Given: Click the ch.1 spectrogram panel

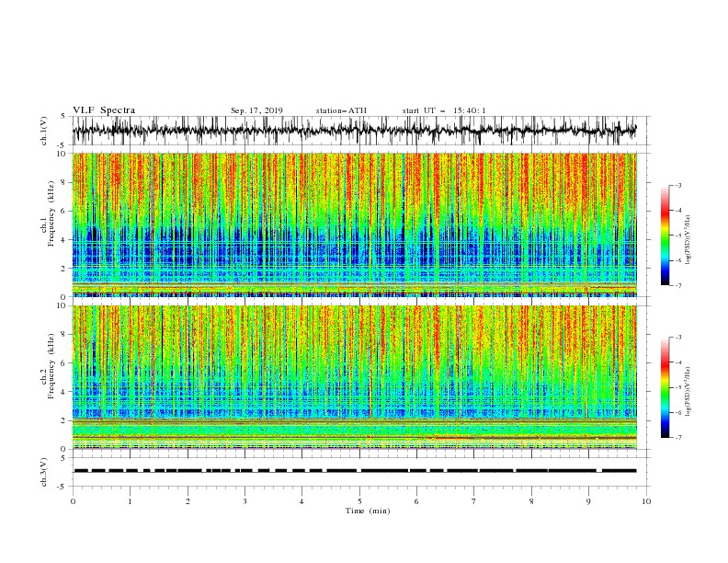Looking at the screenshot, I should pos(355,224).
